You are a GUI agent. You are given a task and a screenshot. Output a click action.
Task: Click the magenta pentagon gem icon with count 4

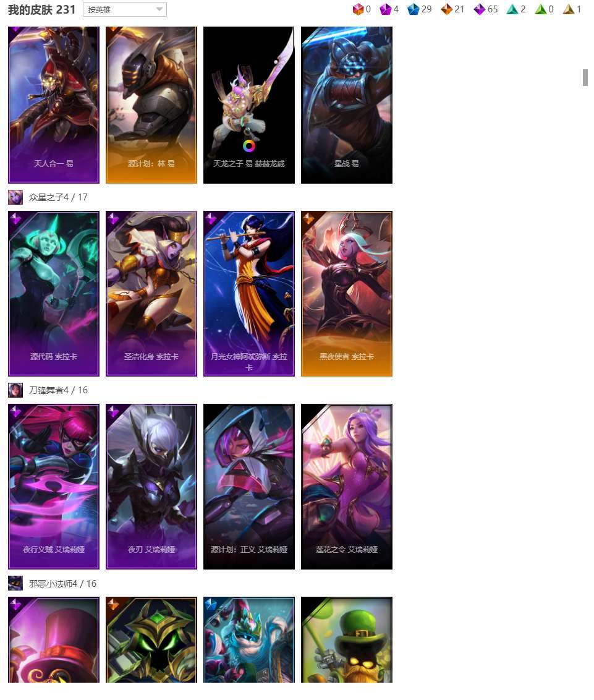tap(385, 9)
